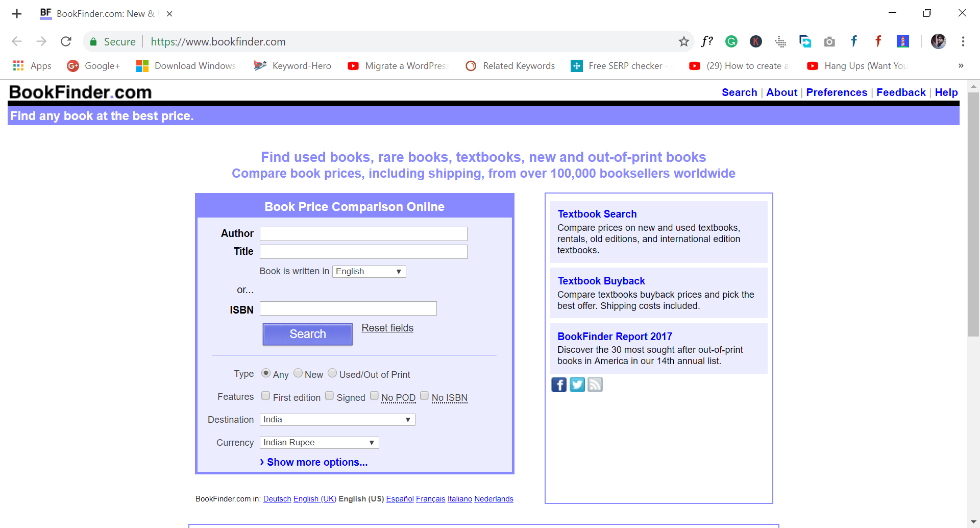Click into the Title input field
Image resolution: width=980 pixels, height=528 pixels.
point(363,252)
